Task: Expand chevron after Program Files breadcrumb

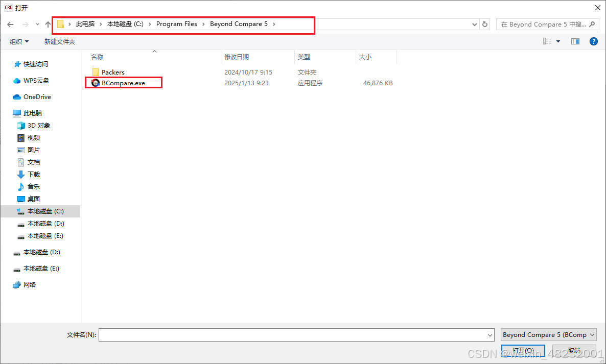Action: click(x=204, y=24)
